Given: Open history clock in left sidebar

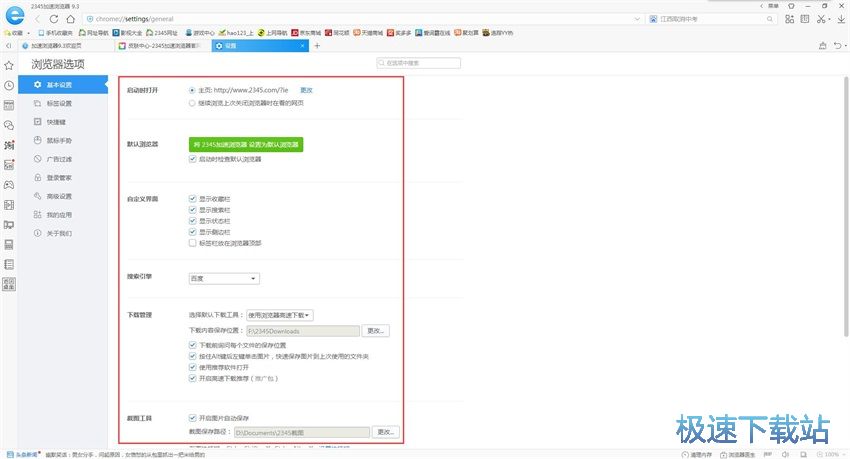Looking at the screenshot, I should (9, 86).
